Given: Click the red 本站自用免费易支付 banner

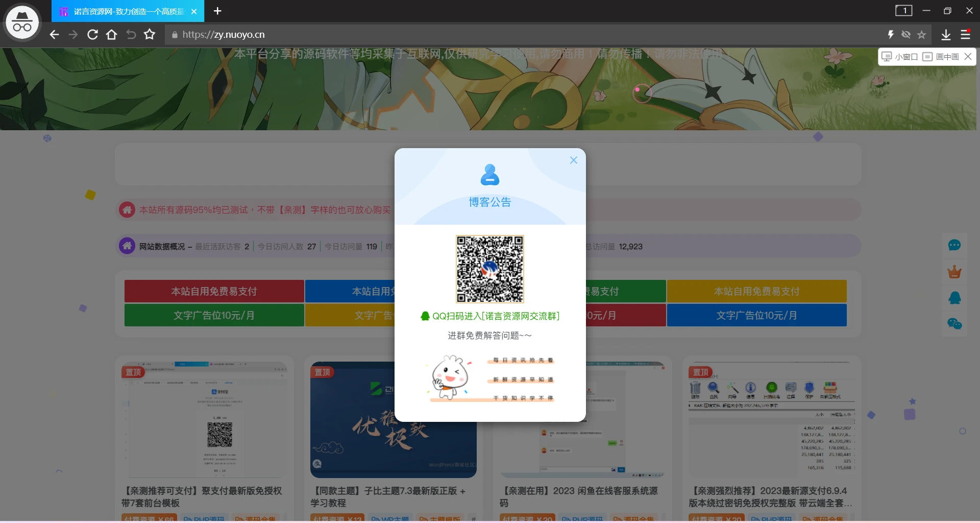Looking at the screenshot, I should (214, 291).
